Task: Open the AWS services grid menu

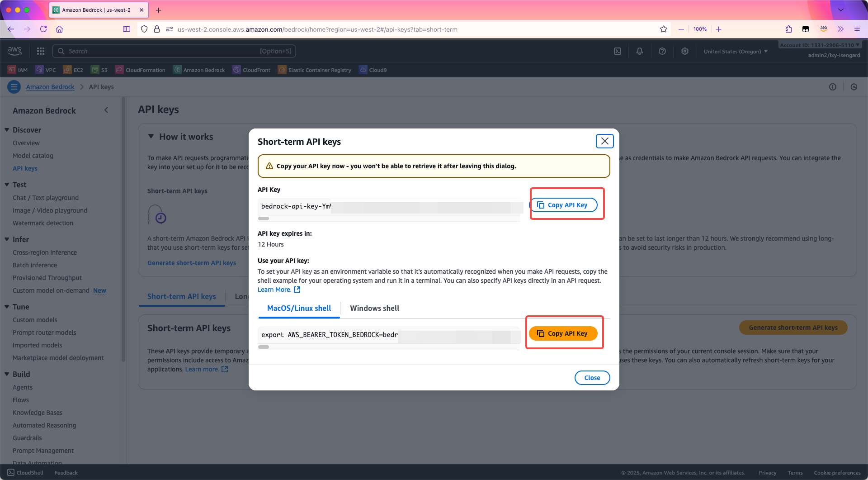Action: [41, 51]
